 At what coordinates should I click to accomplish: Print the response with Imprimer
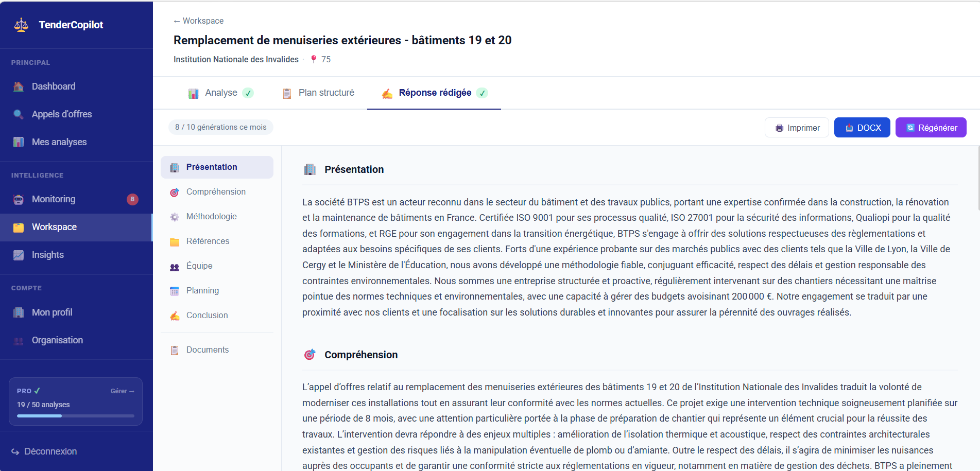point(797,128)
